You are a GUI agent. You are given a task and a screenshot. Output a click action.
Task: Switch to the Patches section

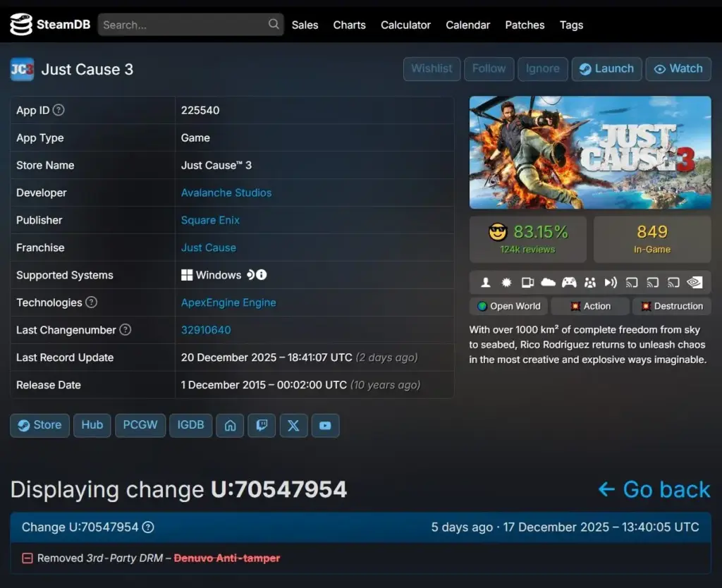coord(524,25)
